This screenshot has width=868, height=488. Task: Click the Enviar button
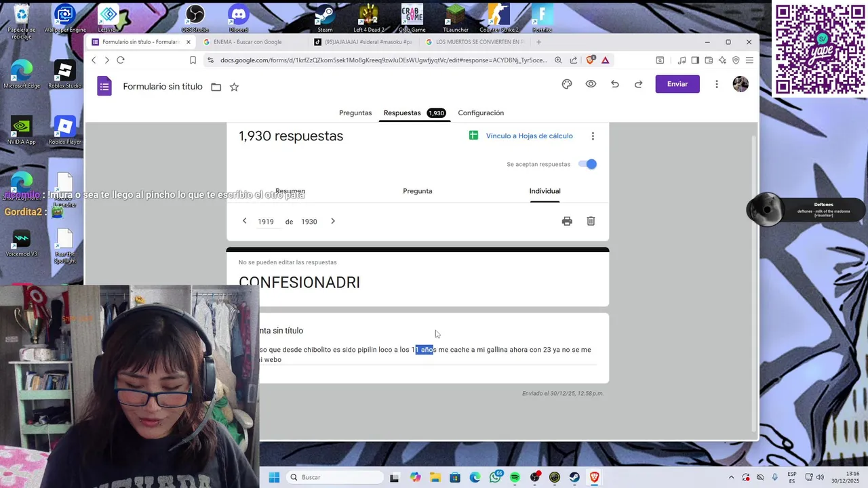click(677, 84)
